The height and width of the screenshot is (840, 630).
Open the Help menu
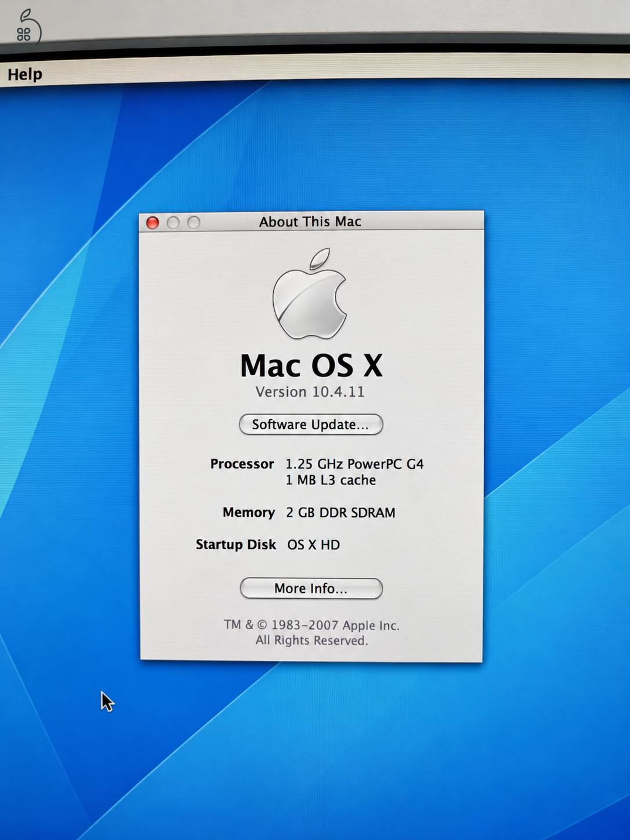point(25,74)
